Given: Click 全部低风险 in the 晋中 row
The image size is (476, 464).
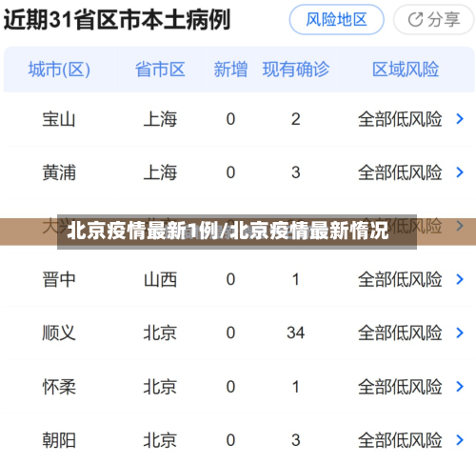Looking at the screenshot, I should tap(400, 280).
